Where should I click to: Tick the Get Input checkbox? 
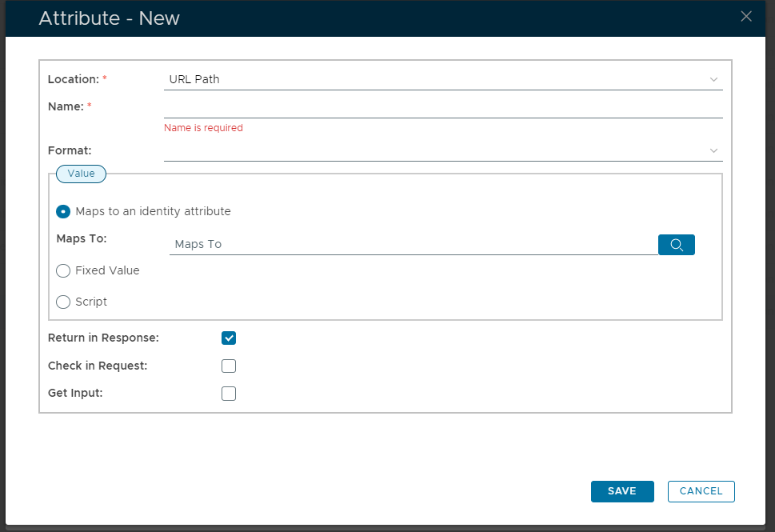pyautogui.click(x=229, y=394)
